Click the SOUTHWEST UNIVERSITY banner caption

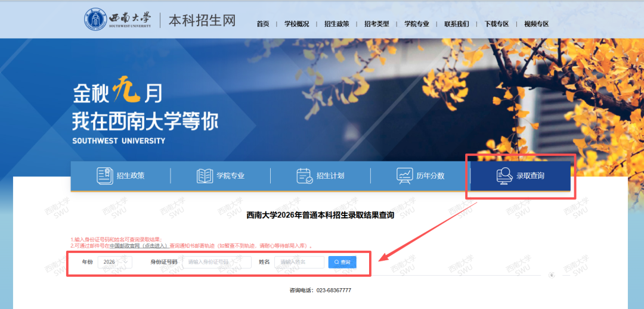click(x=119, y=141)
